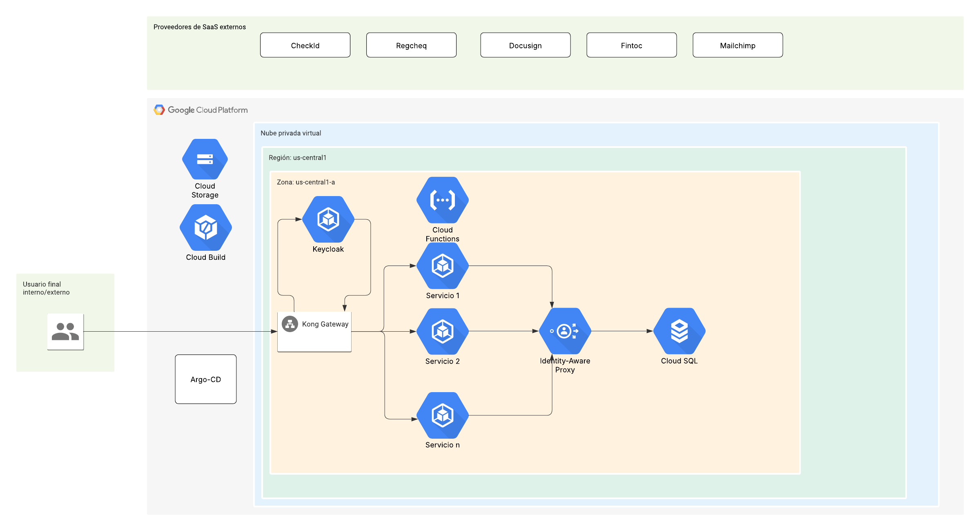Select the 'Cloud SQL' text label
This screenshot has width=980, height=531.
pos(679,361)
